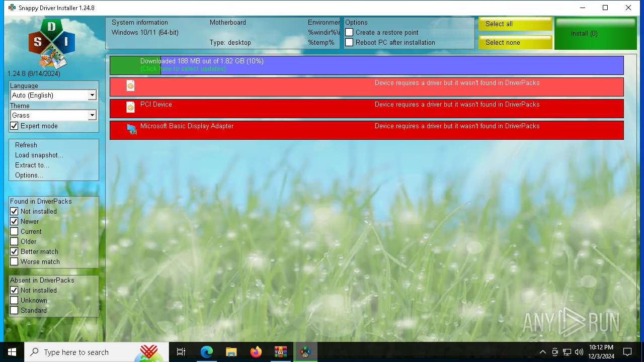Click the version text 1.24.8 (8/14/2024)
This screenshot has height=362, width=644.
coord(34,73)
